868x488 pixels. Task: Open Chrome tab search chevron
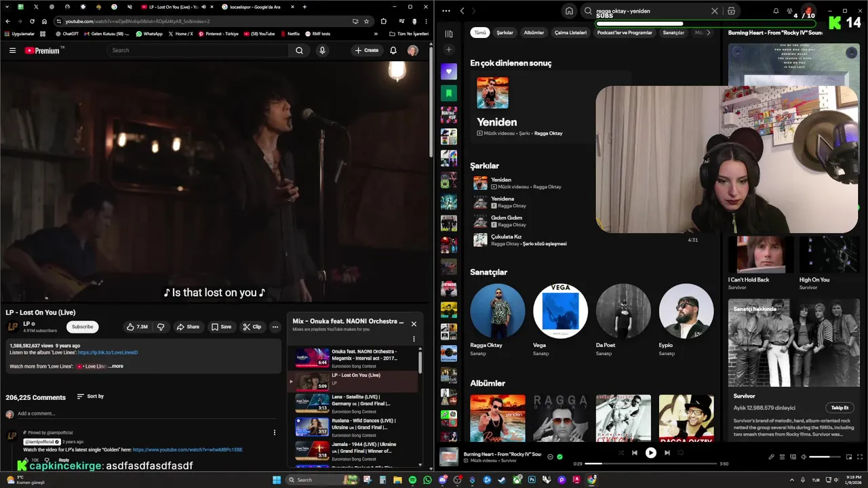coord(7,7)
